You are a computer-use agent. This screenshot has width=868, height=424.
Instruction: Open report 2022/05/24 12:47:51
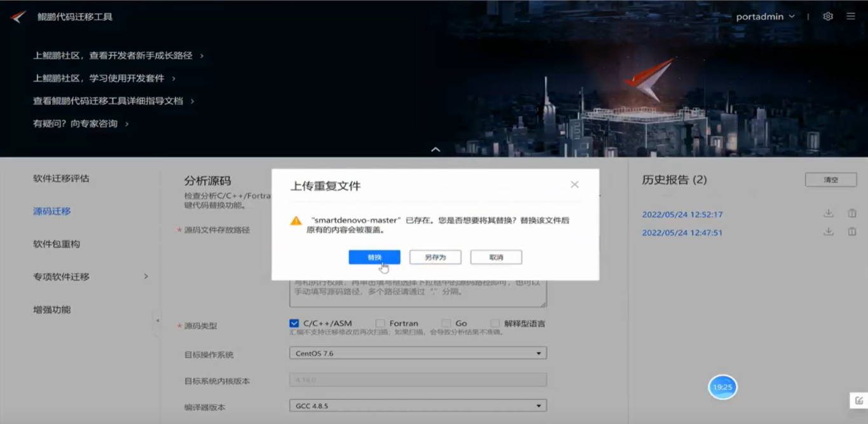[682, 233]
